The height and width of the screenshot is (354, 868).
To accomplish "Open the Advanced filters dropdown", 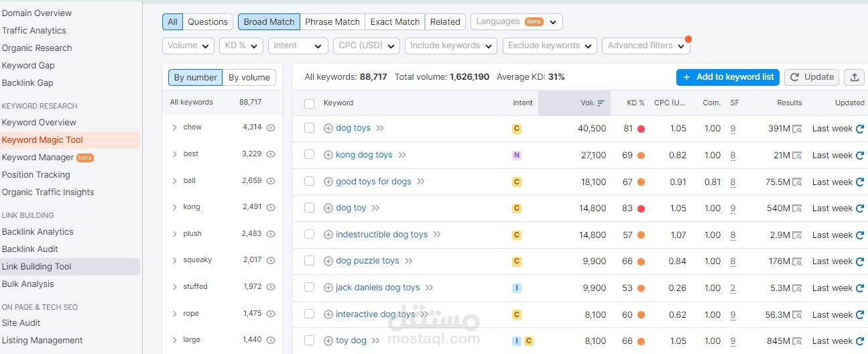I will click(645, 46).
